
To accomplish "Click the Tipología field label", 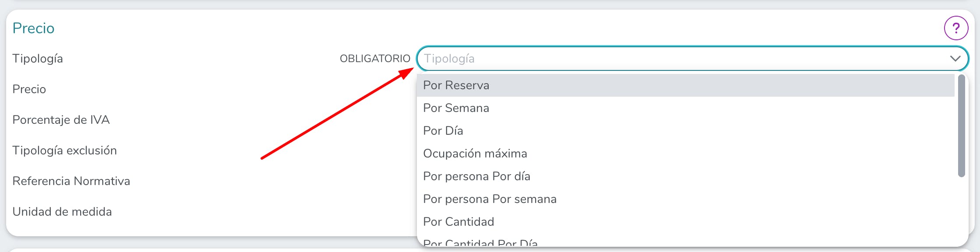I will [38, 59].
